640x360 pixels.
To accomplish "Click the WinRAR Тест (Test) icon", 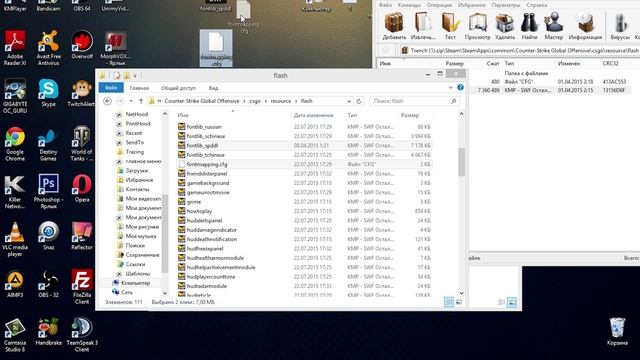I will click(450, 26).
